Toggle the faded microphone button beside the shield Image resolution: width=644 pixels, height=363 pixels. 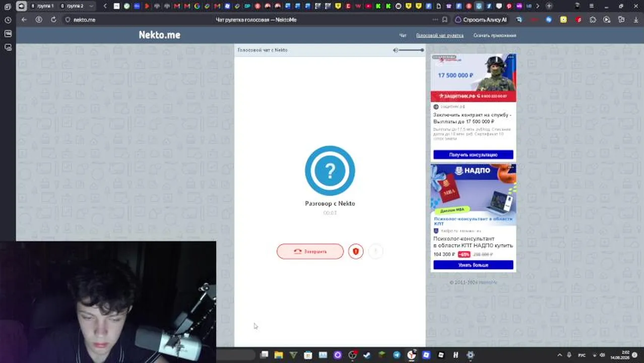[x=375, y=251]
